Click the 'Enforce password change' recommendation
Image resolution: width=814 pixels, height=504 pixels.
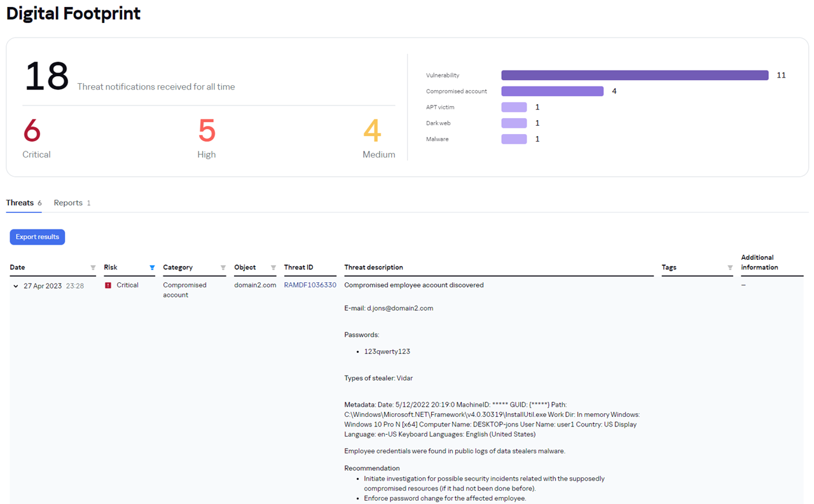[445, 498]
